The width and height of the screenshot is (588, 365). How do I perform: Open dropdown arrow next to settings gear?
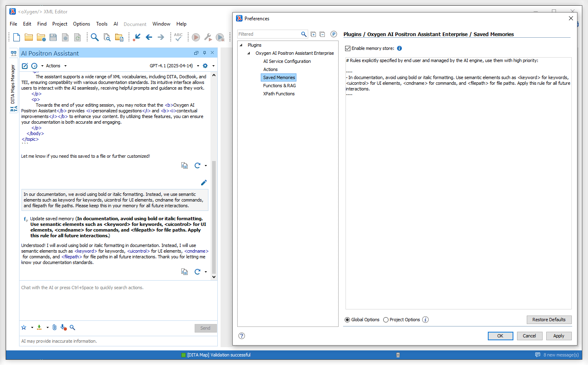point(213,66)
